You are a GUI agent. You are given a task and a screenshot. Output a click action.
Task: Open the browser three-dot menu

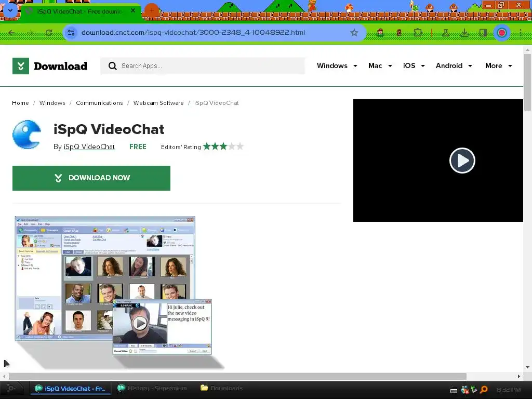(x=520, y=33)
